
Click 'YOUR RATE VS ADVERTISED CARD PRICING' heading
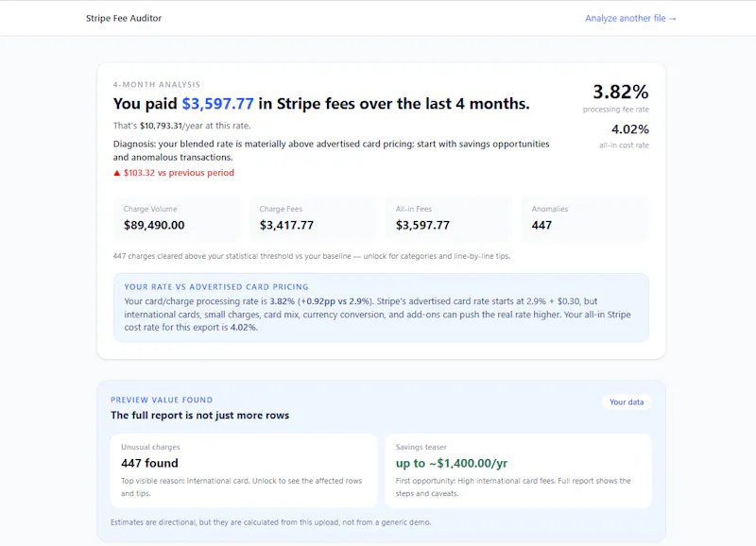[x=216, y=287]
